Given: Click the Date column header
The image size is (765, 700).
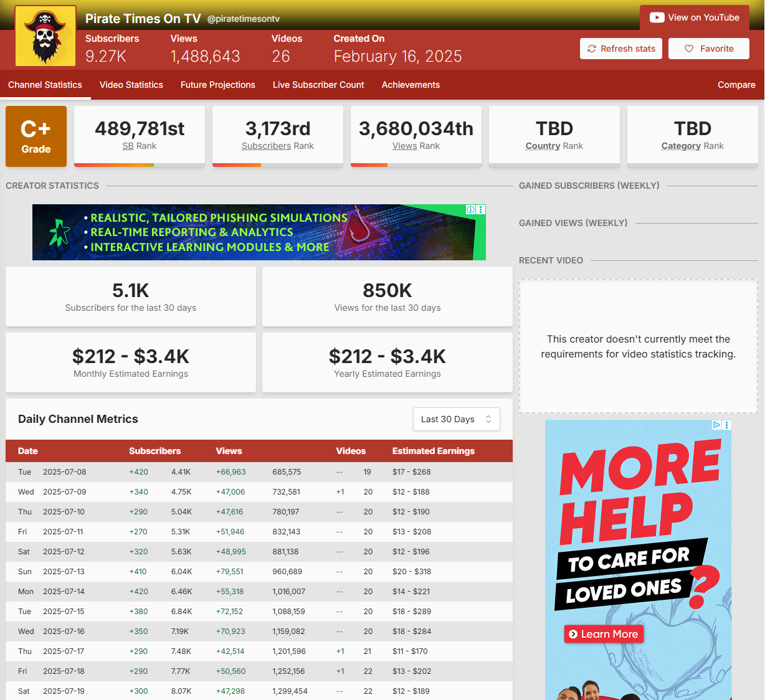Looking at the screenshot, I should [x=28, y=451].
